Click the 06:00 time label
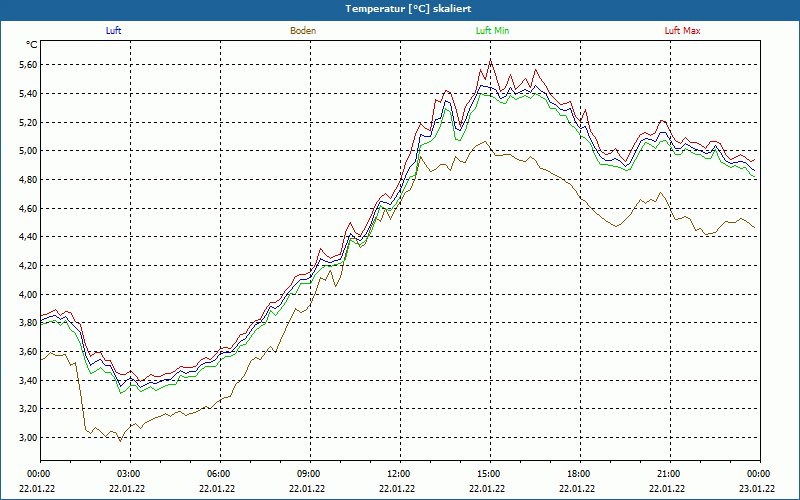 (220, 474)
